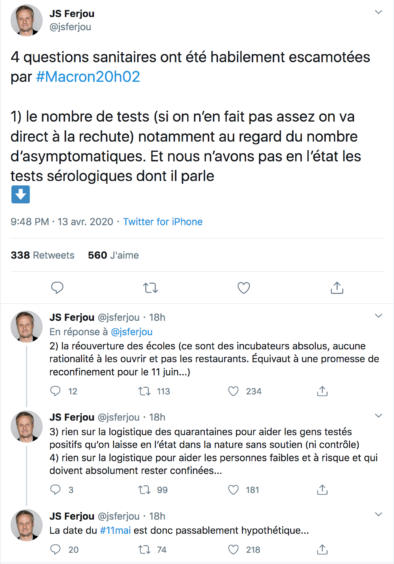This screenshot has height=564, width=394.
Task: Open the #11mai hashtag link
Action: pos(115,531)
